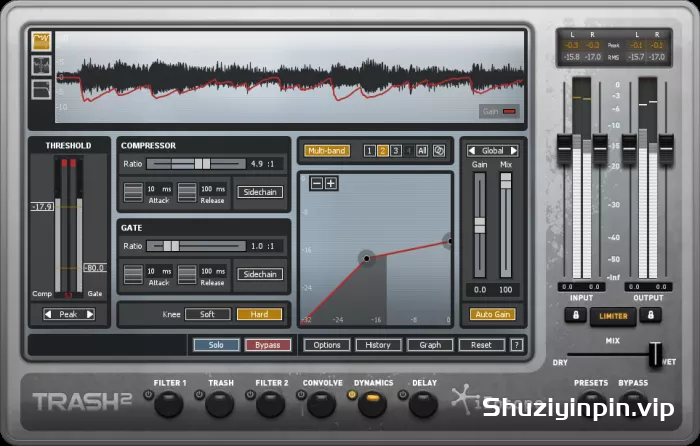Click the gate Ratio slider

(196, 246)
